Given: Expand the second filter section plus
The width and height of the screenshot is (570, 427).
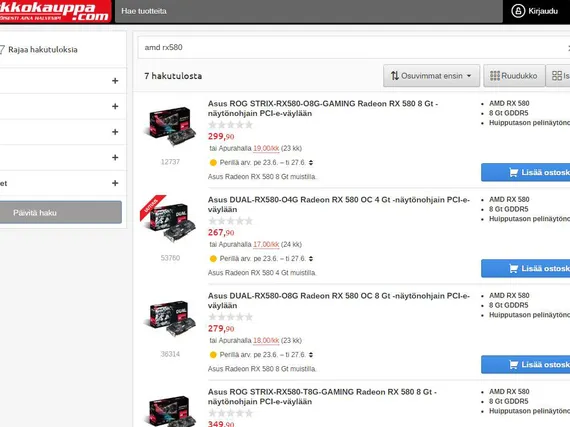Looking at the screenshot, I should click(x=115, y=106).
